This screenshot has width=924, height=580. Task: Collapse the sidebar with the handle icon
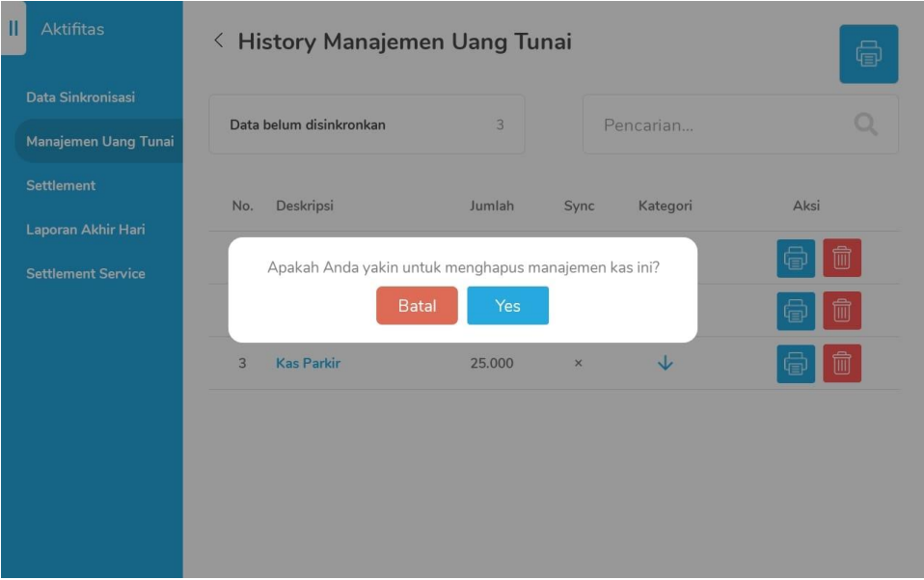coord(14,28)
